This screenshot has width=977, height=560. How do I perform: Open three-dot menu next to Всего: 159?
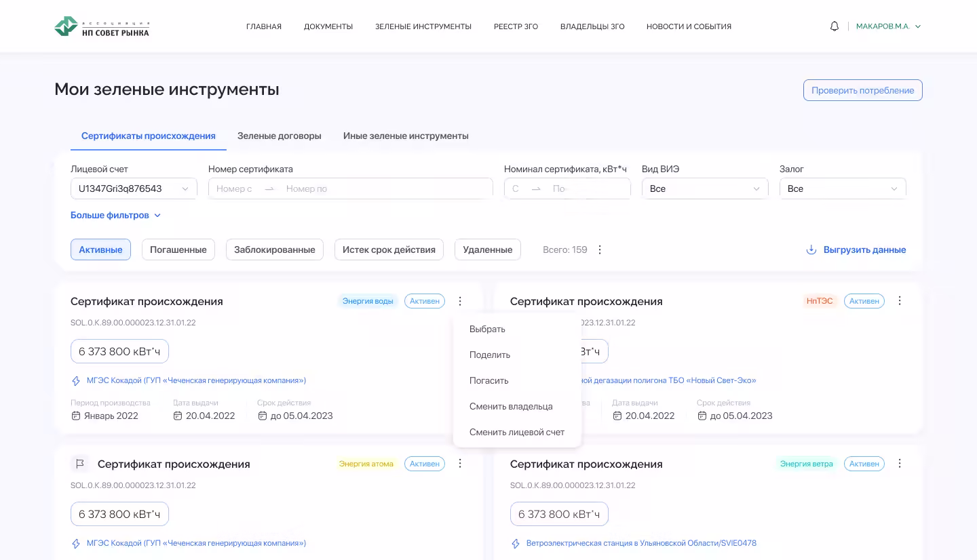coord(600,249)
